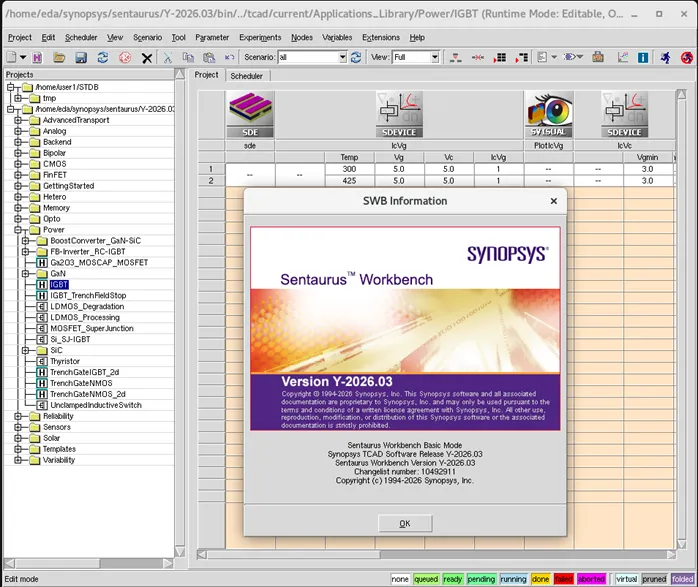Click the Undo arrow icon

tap(229, 57)
